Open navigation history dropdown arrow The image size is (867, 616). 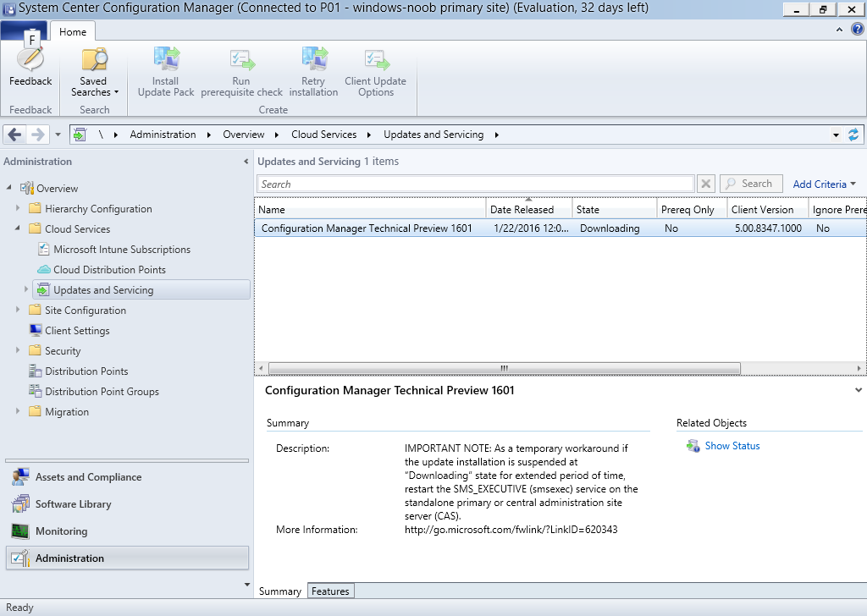58,135
